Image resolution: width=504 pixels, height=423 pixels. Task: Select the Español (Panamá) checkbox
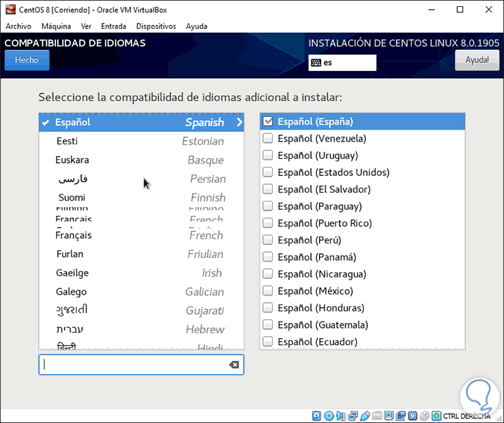click(x=267, y=257)
